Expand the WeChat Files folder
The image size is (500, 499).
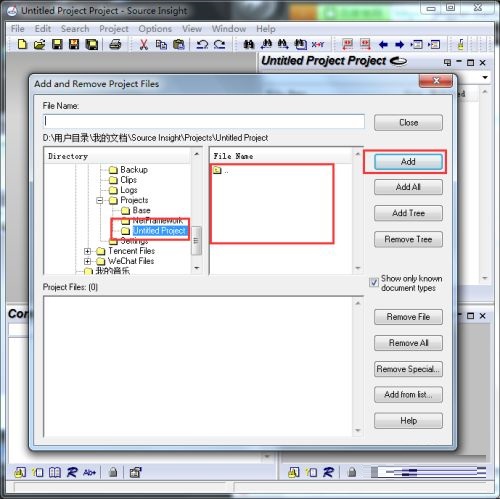[87, 261]
